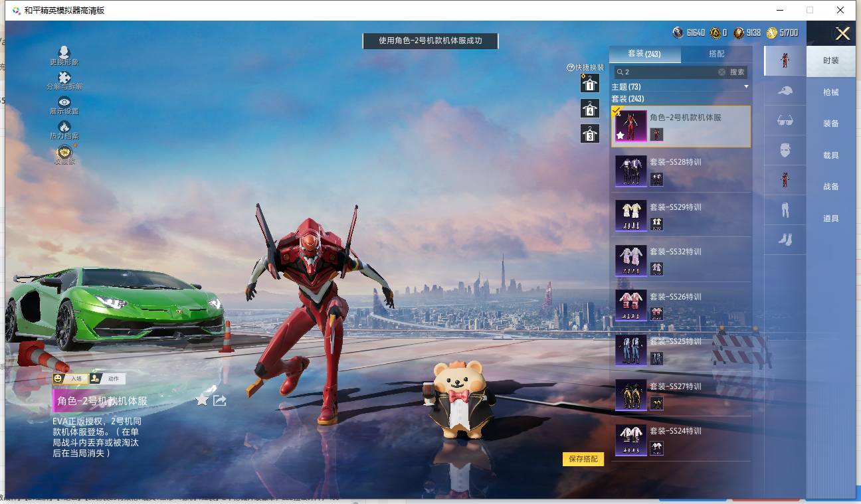The width and height of the screenshot is (861, 504).
Task: Switch to the 套装 (243) tab
Action: point(645,54)
